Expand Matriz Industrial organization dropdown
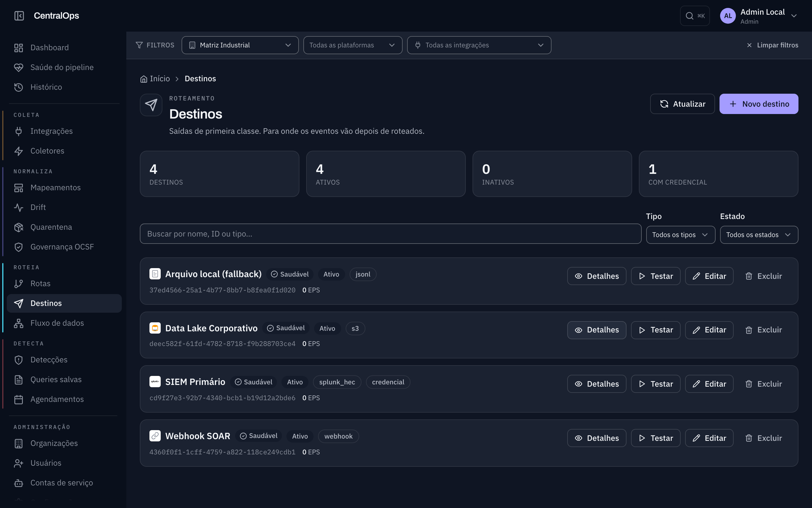 coord(240,45)
